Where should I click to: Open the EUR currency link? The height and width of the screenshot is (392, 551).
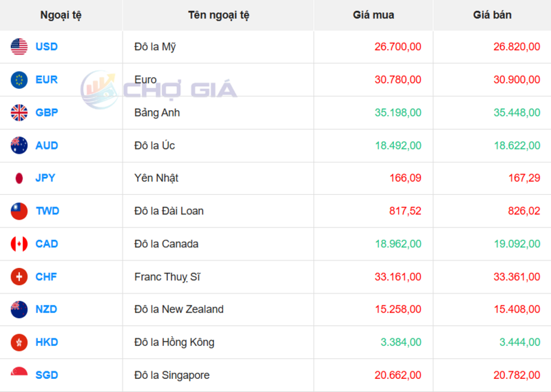pyautogui.click(x=47, y=80)
